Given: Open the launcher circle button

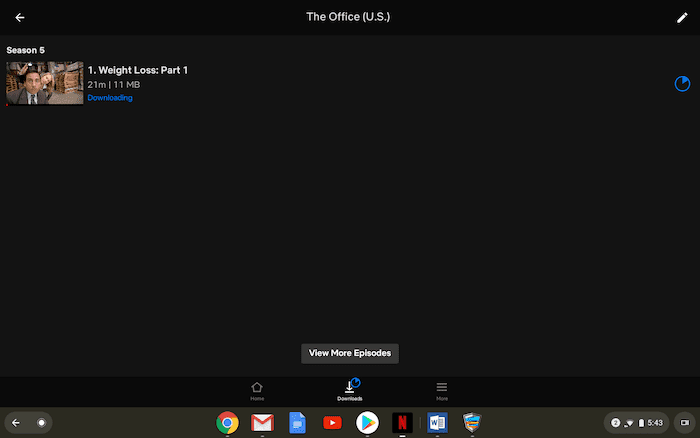Looking at the screenshot, I should 42,422.
